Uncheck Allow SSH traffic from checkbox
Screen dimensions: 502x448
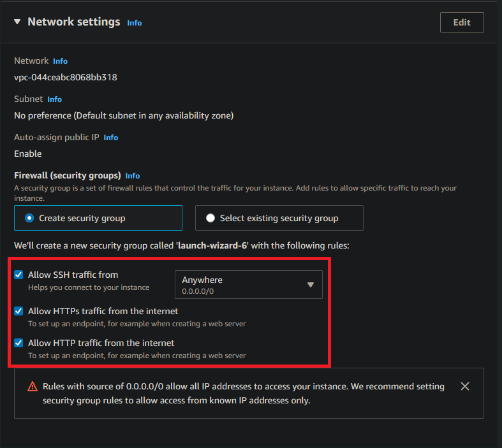(x=18, y=275)
